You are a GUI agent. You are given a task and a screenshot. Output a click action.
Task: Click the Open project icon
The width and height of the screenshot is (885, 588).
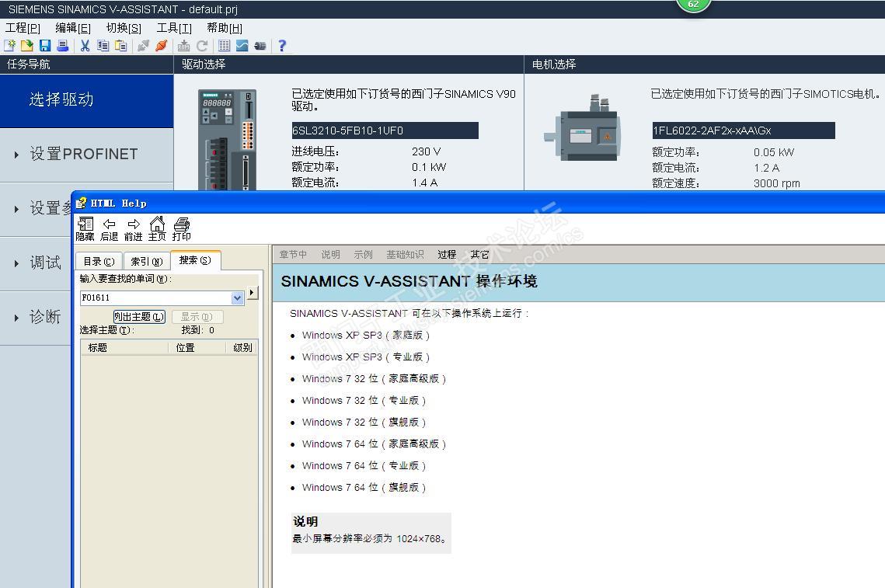27,46
